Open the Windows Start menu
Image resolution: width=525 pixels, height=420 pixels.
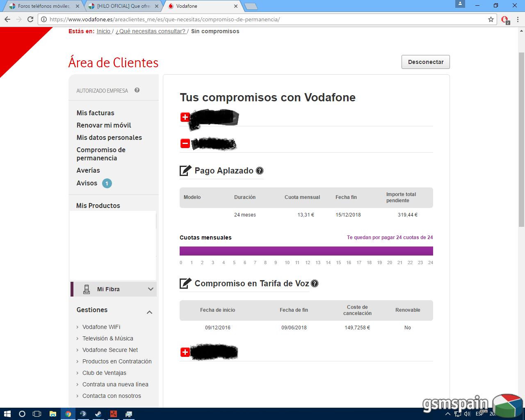click(7, 414)
